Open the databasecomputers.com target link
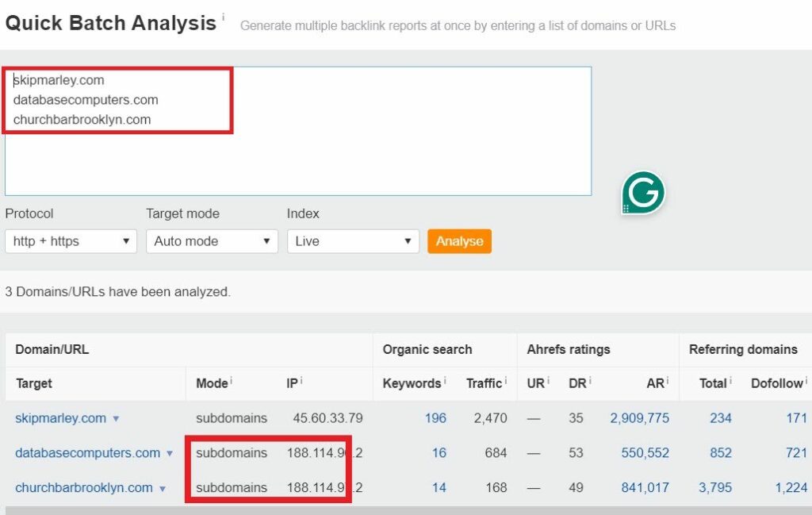 (87, 453)
